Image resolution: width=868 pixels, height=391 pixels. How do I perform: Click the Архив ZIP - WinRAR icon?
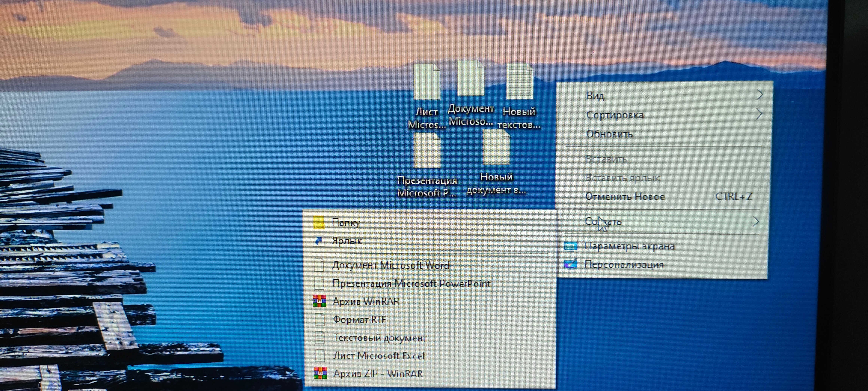coord(320,374)
